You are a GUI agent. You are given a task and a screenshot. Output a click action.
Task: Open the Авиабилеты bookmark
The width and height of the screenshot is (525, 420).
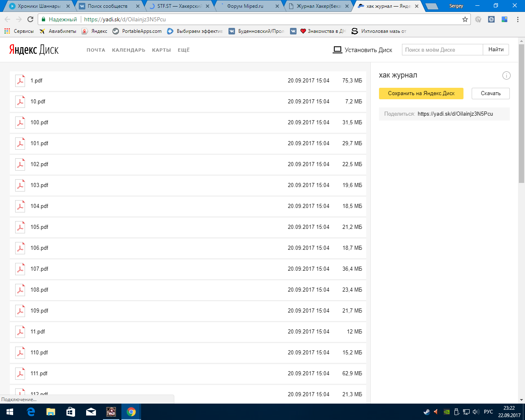pyautogui.click(x=58, y=31)
